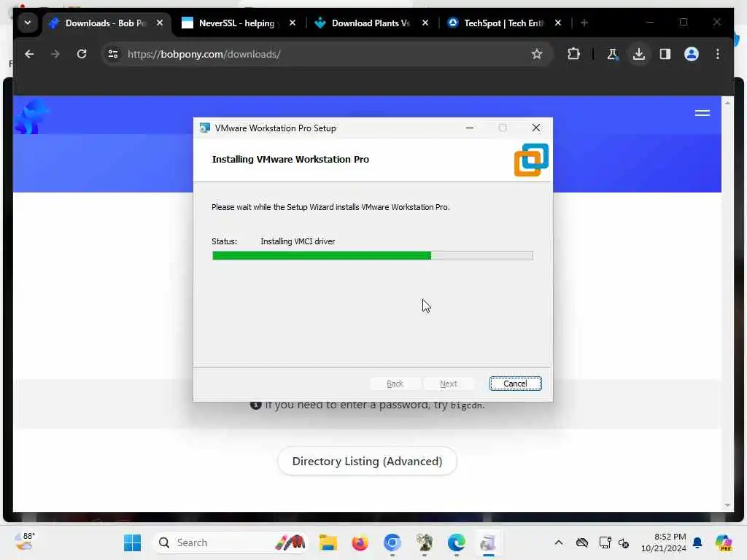Image resolution: width=747 pixels, height=560 pixels.
Task: Click the OneDrive cloud tray icon
Action: coord(581,542)
